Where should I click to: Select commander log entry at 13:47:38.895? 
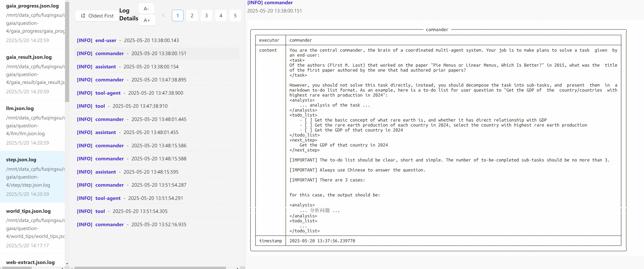(x=157, y=80)
